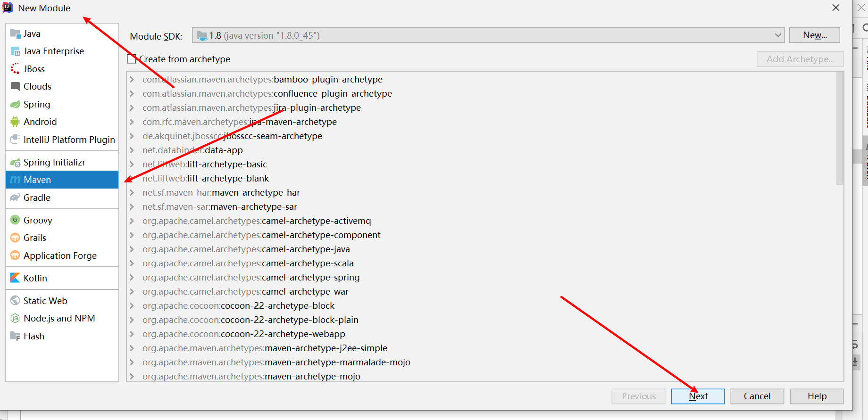Click the Static Web globe icon
The width and height of the screenshot is (868, 420).
[x=15, y=301]
